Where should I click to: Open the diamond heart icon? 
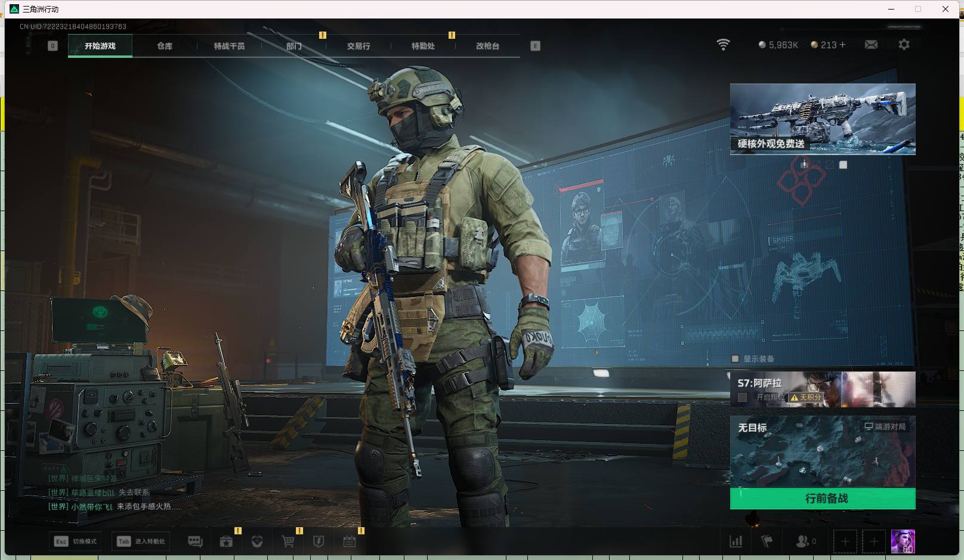click(x=257, y=542)
